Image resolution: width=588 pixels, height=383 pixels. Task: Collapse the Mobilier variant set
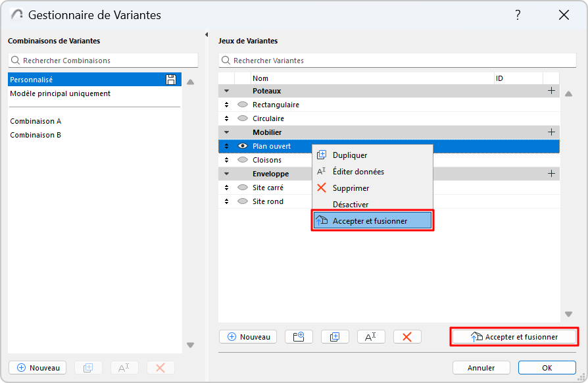pos(227,132)
